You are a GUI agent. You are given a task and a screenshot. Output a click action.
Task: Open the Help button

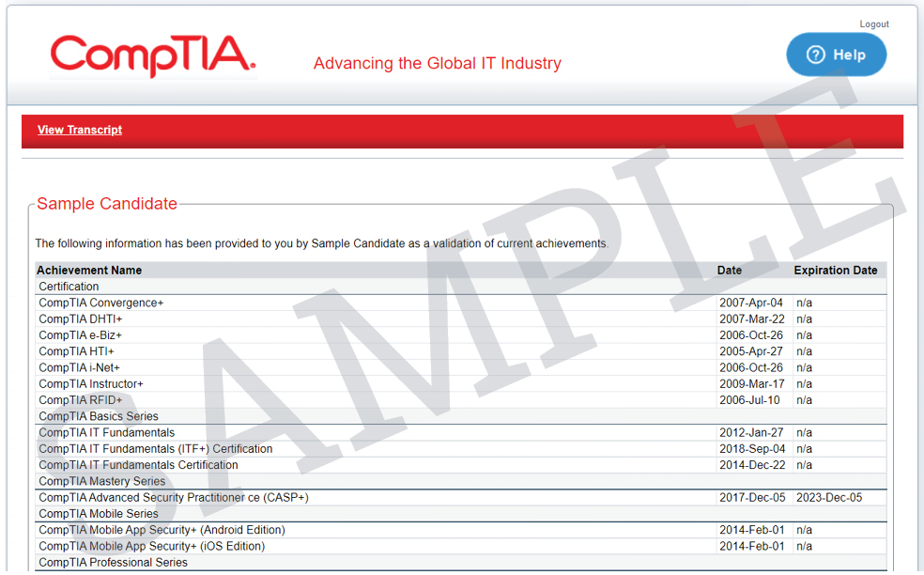836,54
